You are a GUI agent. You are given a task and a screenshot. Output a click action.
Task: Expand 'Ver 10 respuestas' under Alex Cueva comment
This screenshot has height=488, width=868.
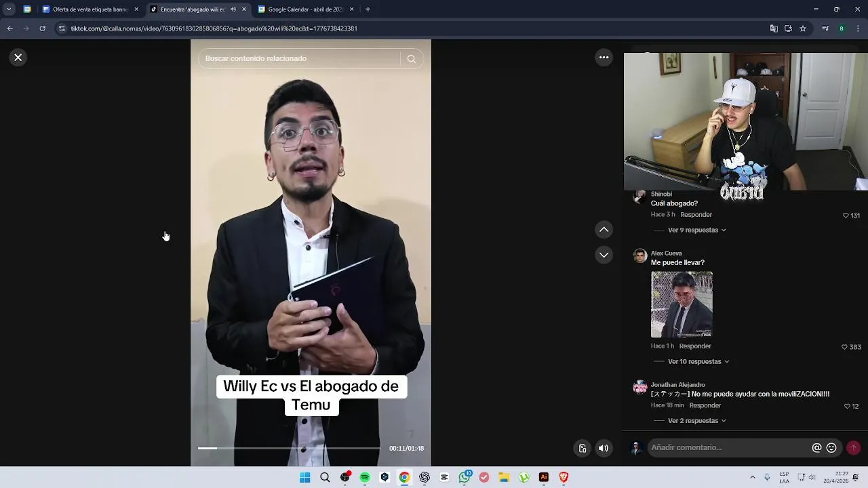[698, 362]
